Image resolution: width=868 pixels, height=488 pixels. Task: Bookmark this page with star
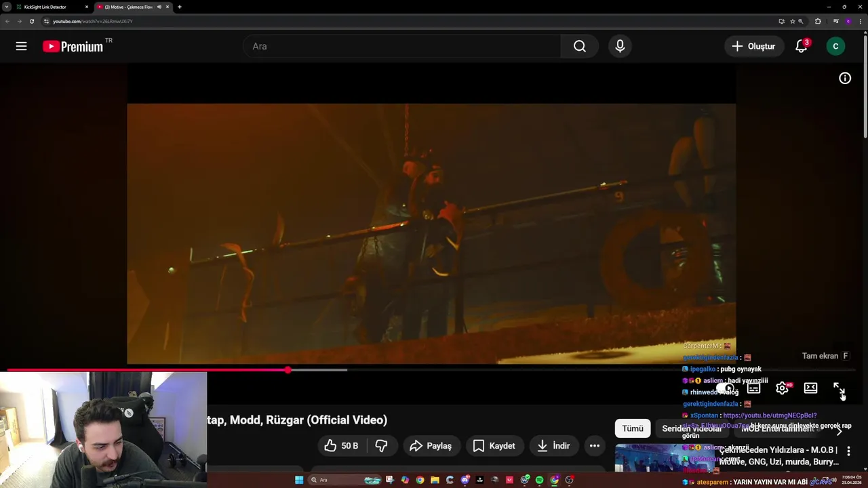[792, 21]
